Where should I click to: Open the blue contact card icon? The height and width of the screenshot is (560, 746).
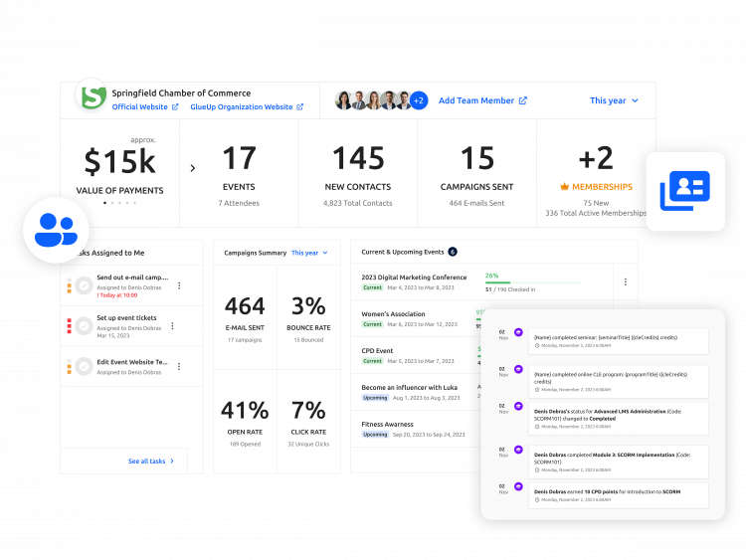pyautogui.click(x=684, y=191)
